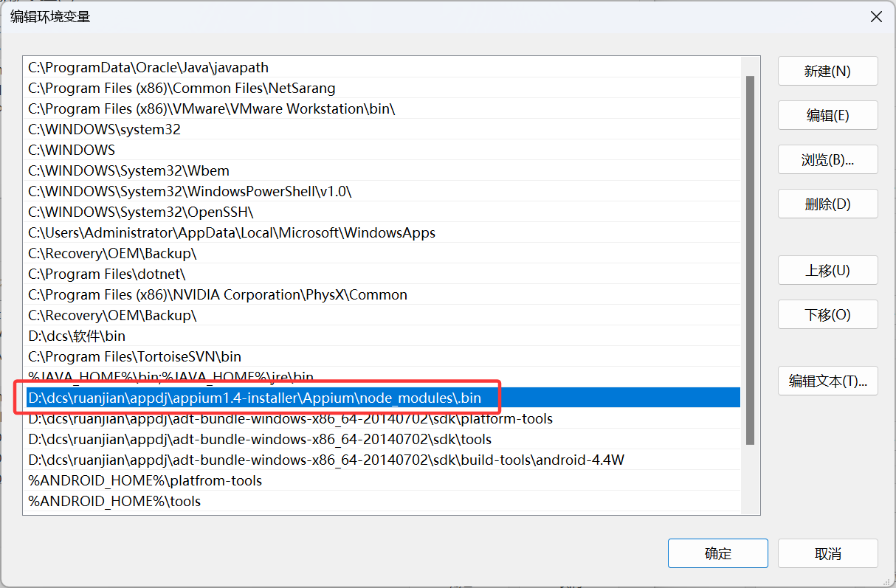Select the System32\Wbem entry

382,170
